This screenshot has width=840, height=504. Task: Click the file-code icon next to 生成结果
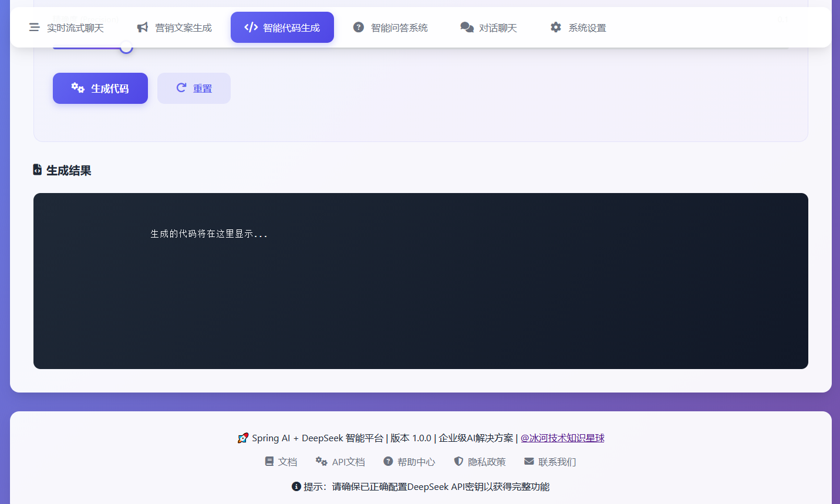pos(38,170)
